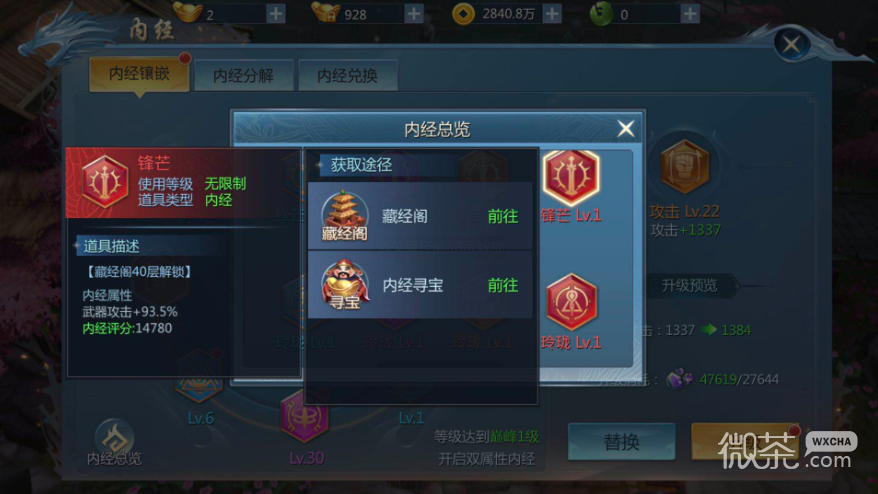This screenshot has width=878, height=494.
Task: Add coins with plus next to 2840.8万
Action: (552, 13)
